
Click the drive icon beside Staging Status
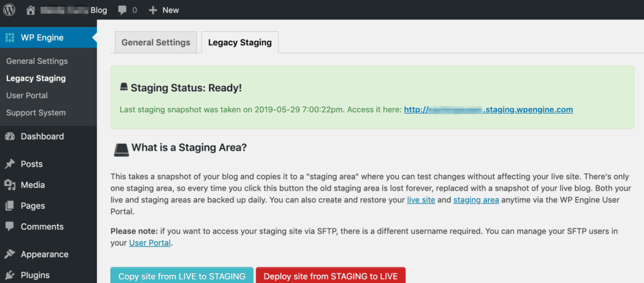click(124, 87)
